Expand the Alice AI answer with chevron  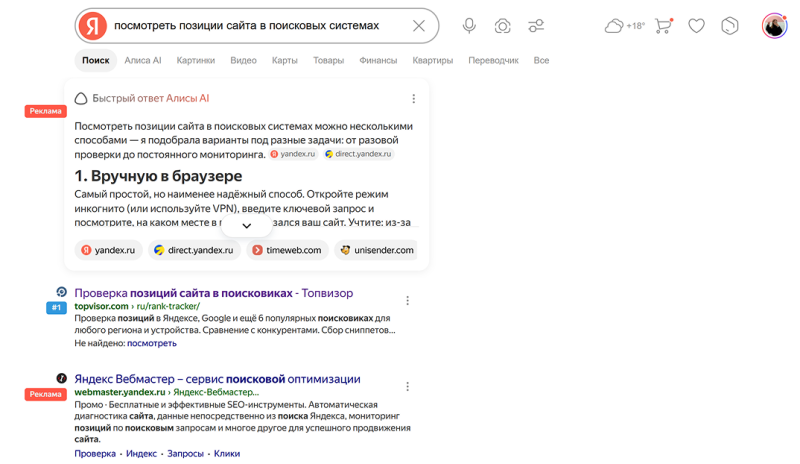(x=246, y=226)
